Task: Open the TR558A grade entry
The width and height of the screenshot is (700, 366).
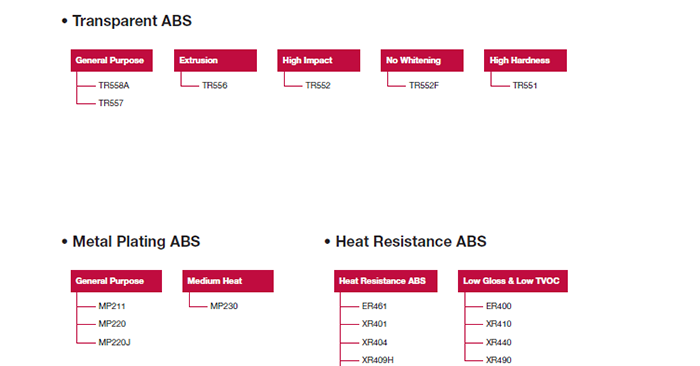Action: point(114,85)
